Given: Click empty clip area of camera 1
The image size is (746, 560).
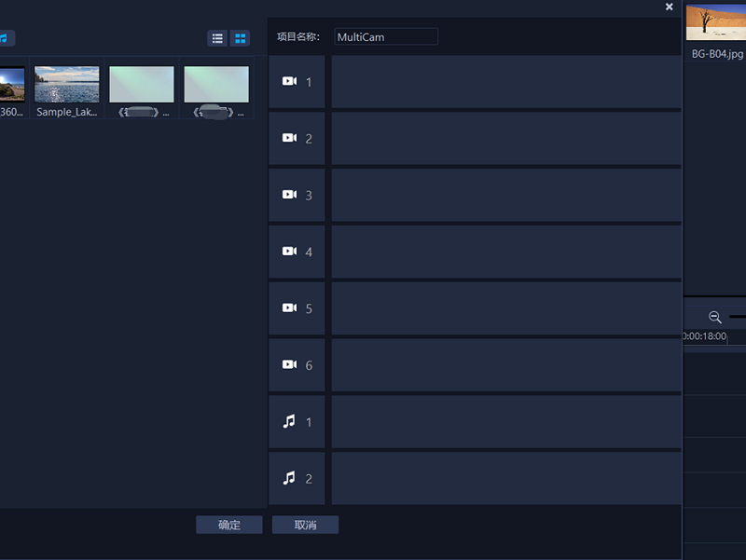Looking at the screenshot, I should pyautogui.click(x=506, y=82).
